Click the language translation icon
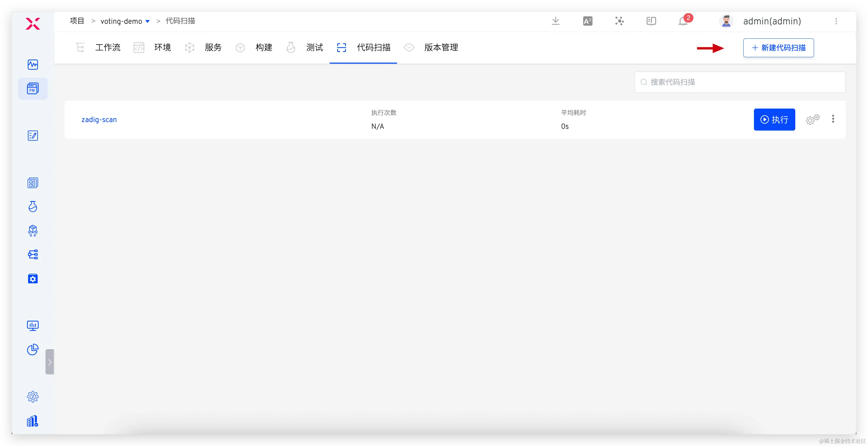 [587, 21]
